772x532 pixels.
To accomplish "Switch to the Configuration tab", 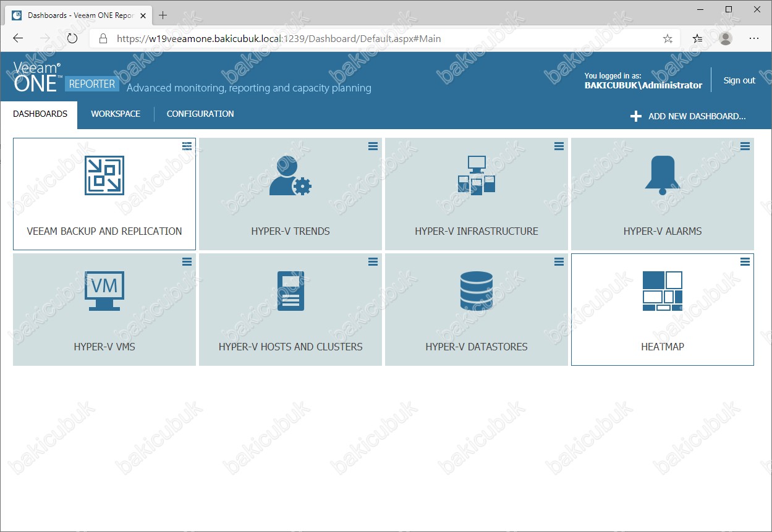I will click(200, 114).
